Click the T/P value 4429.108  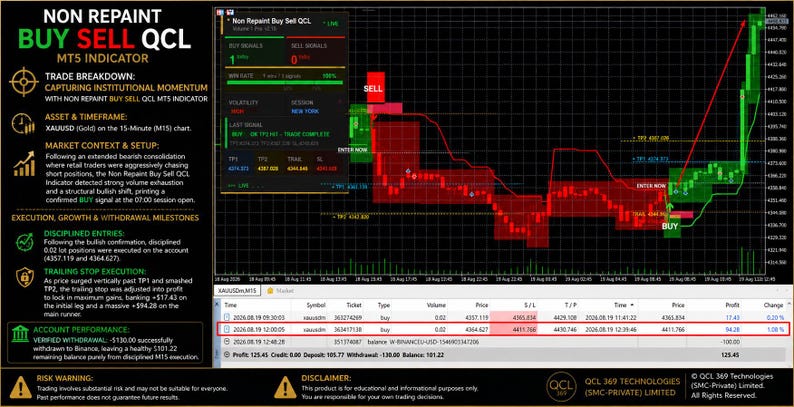click(566, 317)
